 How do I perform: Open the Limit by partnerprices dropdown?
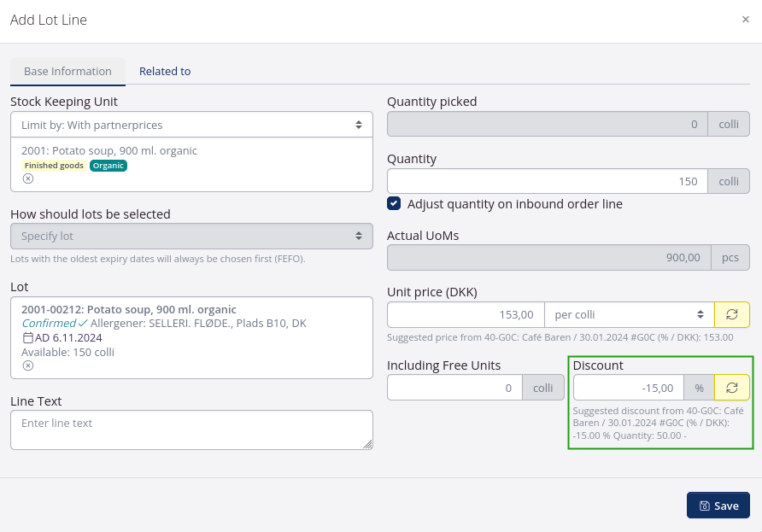(x=191, y=125)
